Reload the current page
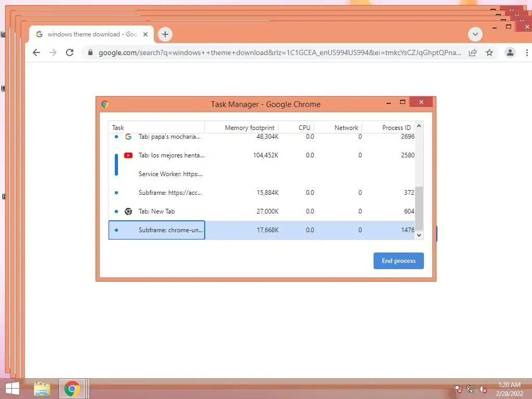 pyautogui.click(x=70, y=52)
